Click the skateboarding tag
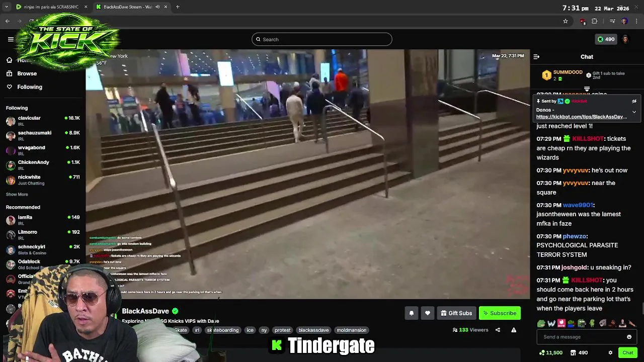This screenshot has width=644, height=362. pos(223,330)
